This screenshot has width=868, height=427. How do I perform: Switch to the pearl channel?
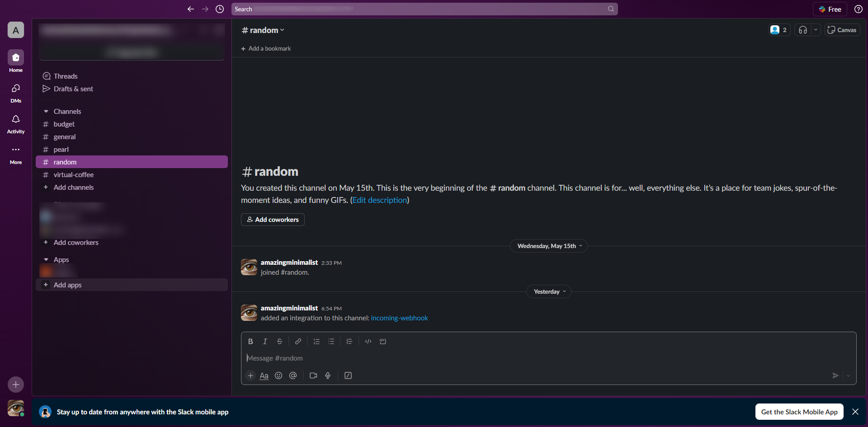[x=132, y=149]
